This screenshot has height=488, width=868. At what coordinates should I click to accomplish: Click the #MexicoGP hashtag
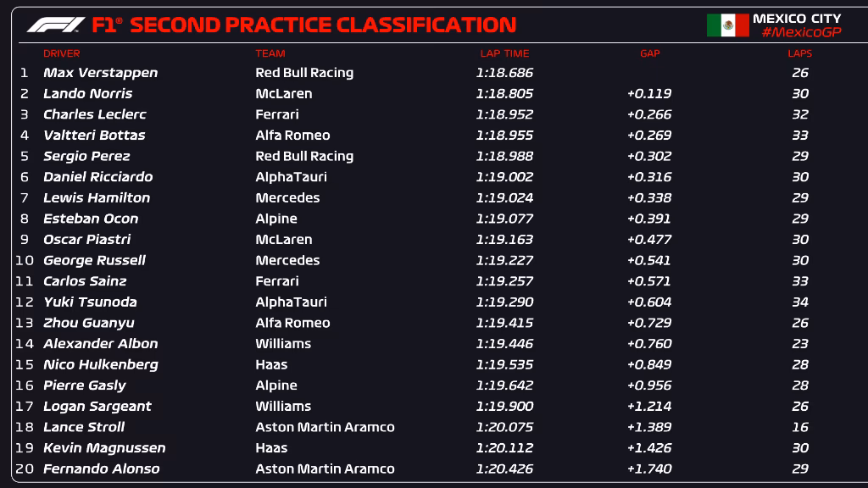800,32
